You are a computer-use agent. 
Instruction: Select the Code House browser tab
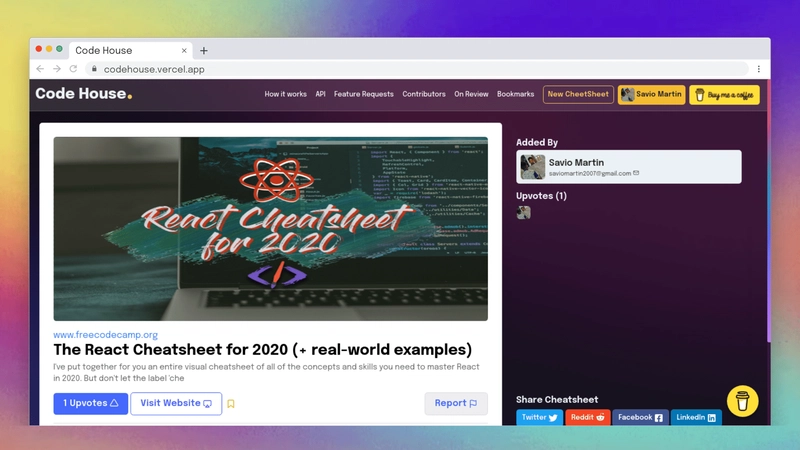(130, 51)
